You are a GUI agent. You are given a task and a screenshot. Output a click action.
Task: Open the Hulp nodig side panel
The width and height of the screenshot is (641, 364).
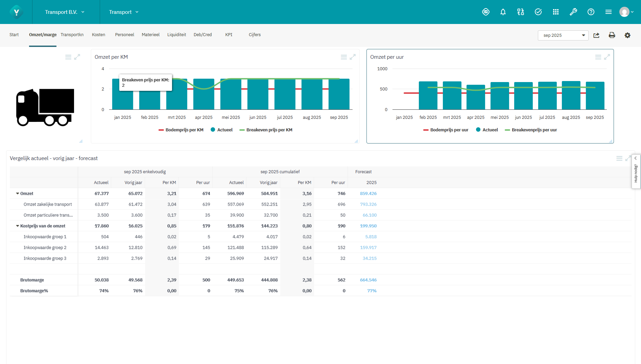click(x=636, y=172)
